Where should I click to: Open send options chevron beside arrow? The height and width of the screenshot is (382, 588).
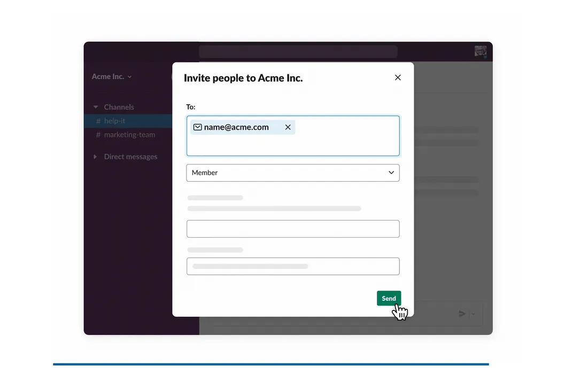(x=473, y=314)
